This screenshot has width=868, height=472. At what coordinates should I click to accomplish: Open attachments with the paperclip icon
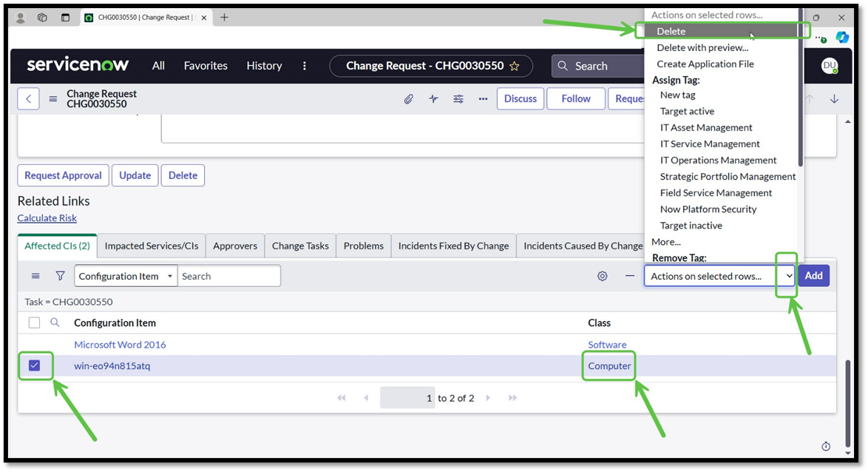409,99
